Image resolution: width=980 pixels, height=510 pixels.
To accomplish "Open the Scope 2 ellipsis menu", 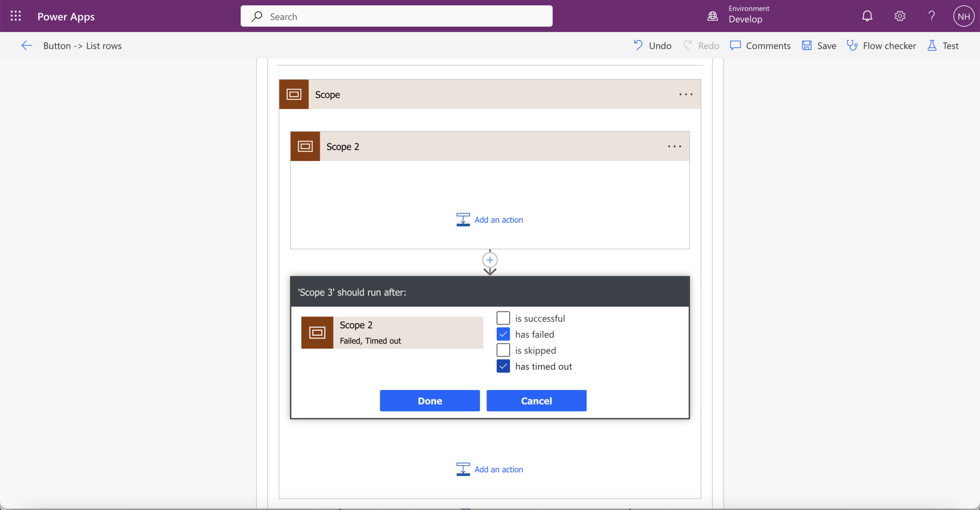I will click(x=674, y=146).
